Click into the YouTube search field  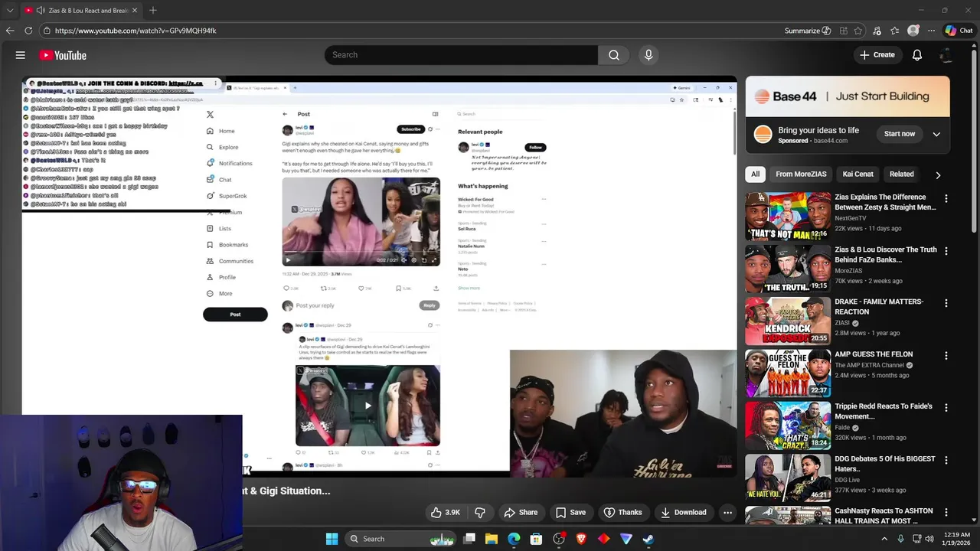click(x=461, y=55)
